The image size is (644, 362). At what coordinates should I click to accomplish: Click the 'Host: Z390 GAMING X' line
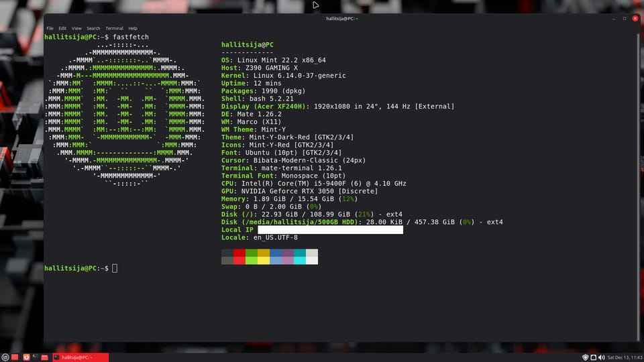[260, 68]
